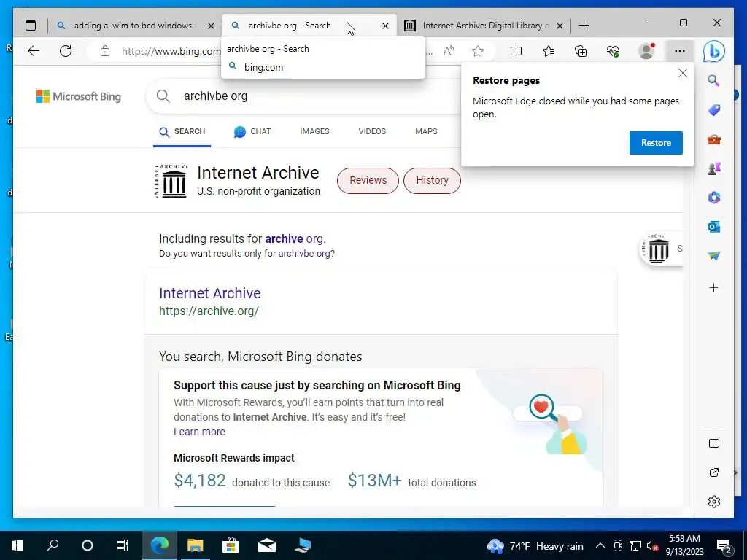Open split screen view
Image resolution: width=747 pixels, height=560 pixels.
516,51
